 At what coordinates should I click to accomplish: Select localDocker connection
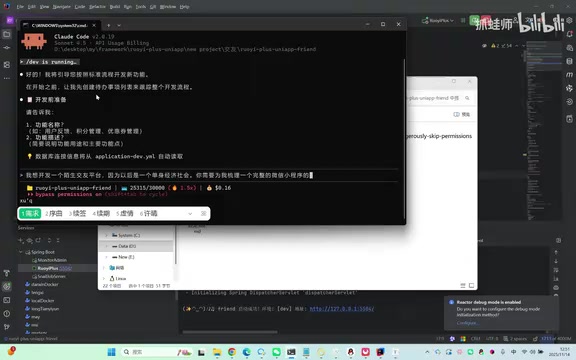(x=40, y=300)
